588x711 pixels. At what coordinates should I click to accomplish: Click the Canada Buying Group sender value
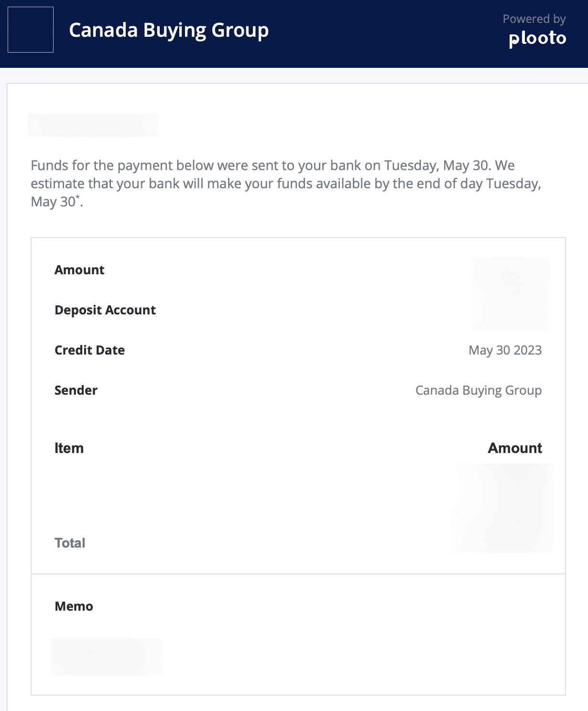[x=478, y=390]
